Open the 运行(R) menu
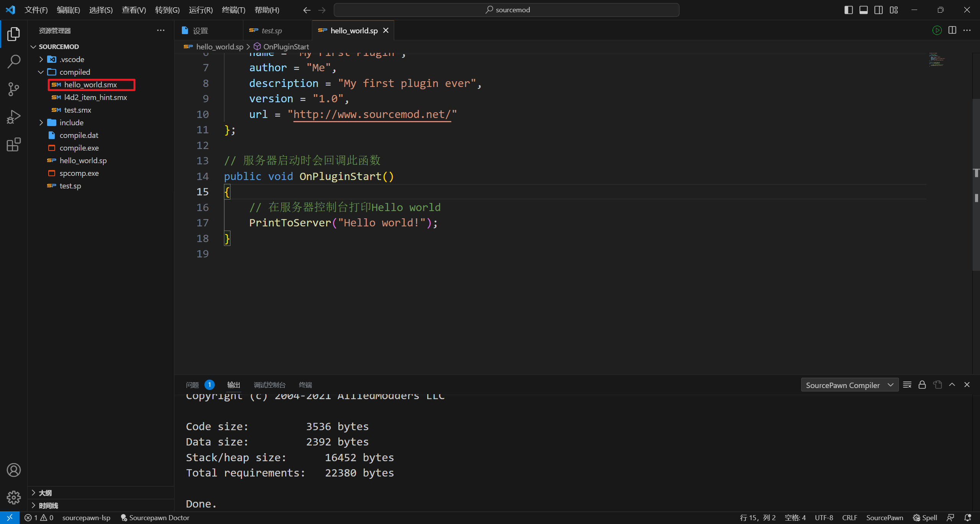Viewport: 980px width, 524px height. click(201, 10)
